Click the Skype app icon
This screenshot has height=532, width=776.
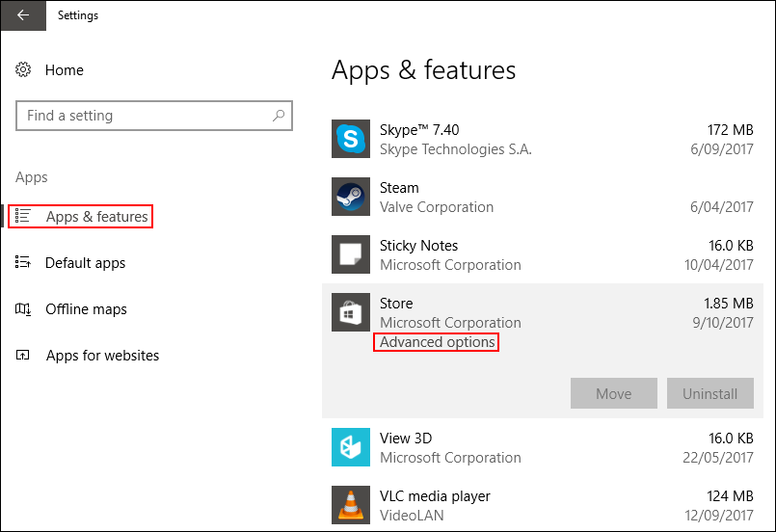pos(350,139)
